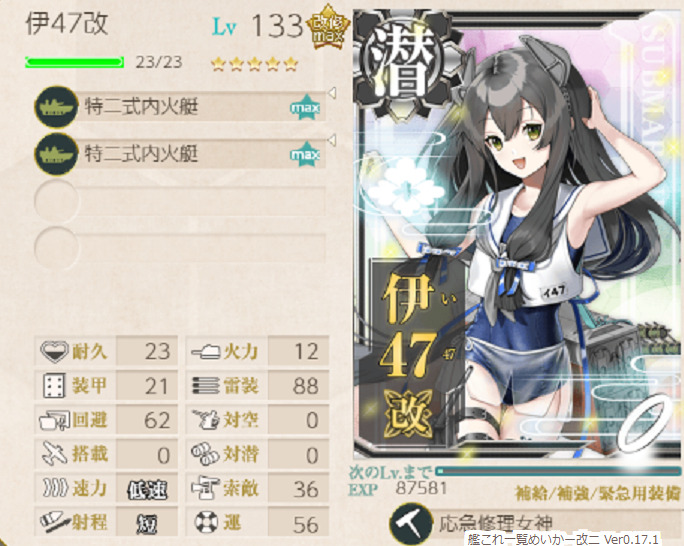Click the first landing craft equipment icon
Viewport: 684px width, 546px height.
tap(56, 107)
